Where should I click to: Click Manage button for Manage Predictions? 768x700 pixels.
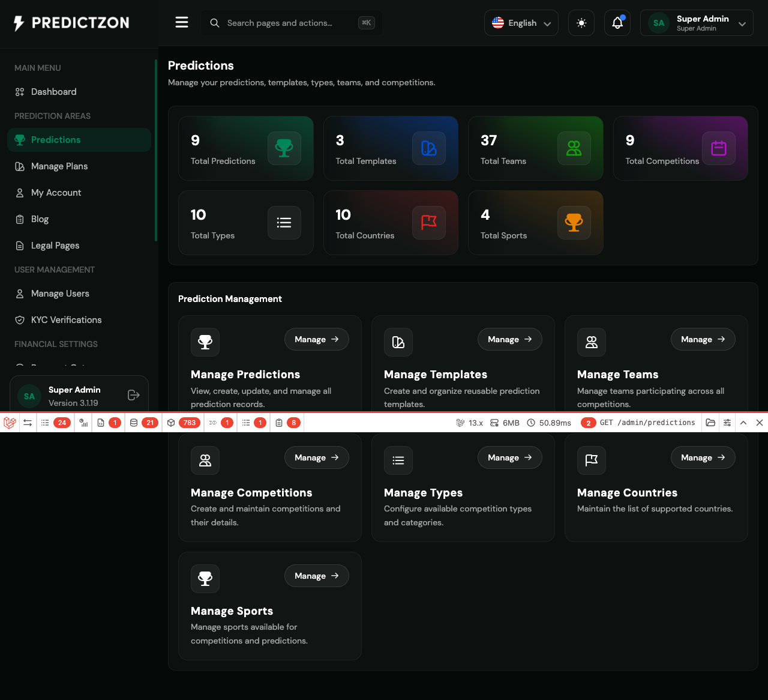[317, 339]
